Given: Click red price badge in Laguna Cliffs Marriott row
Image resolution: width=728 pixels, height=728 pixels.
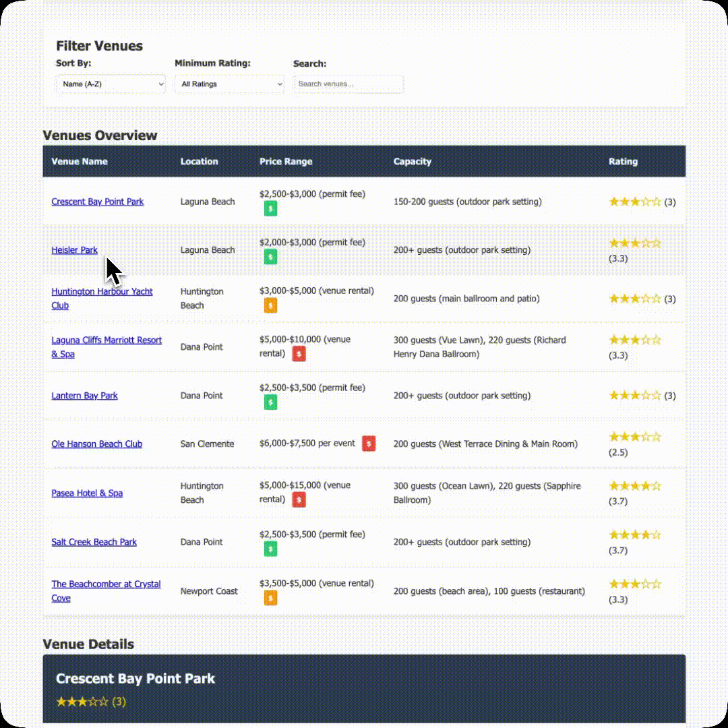Looking at the screenshot, I should pyautogui.click(x=299, y=354).
